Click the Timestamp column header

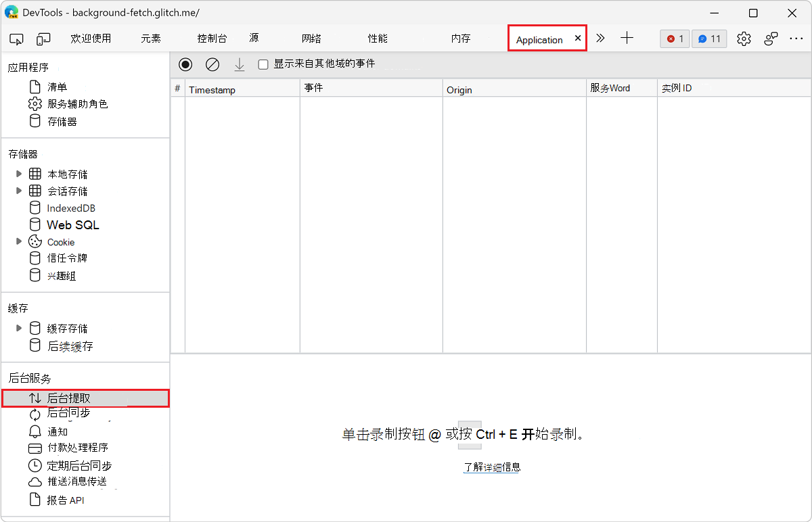[x=242, y=89]
